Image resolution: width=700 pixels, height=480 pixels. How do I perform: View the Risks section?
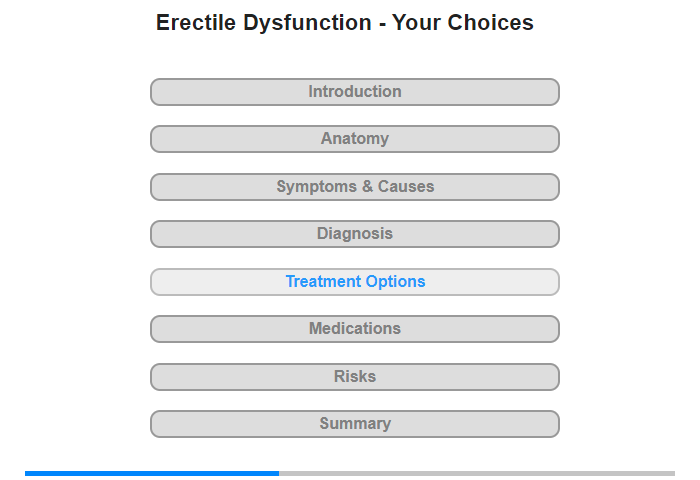355,377
